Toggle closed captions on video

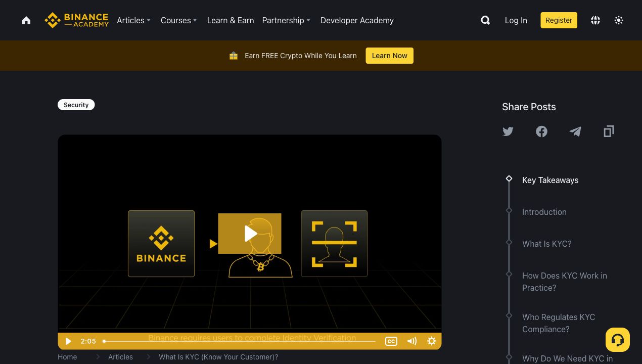tap(391, 341)
